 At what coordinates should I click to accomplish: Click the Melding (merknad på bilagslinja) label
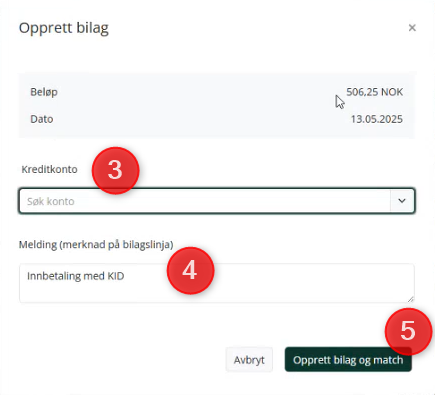[x=96, y=245]
